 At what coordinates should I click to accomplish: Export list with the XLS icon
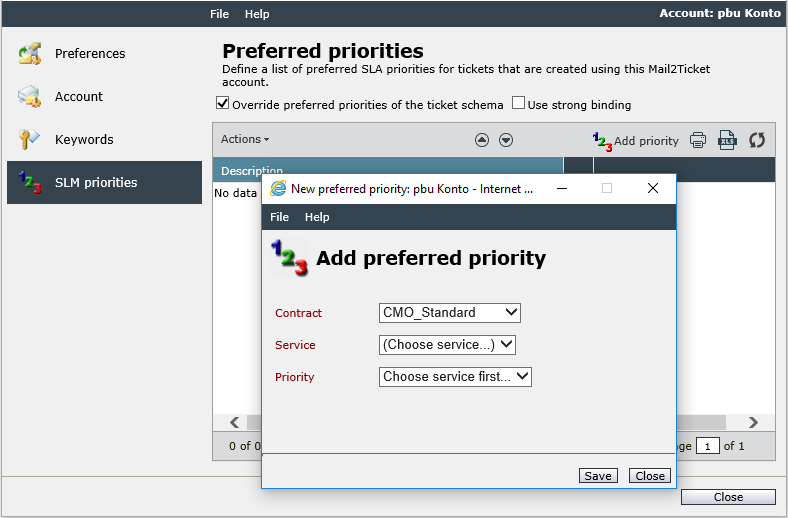pos(727,140)
